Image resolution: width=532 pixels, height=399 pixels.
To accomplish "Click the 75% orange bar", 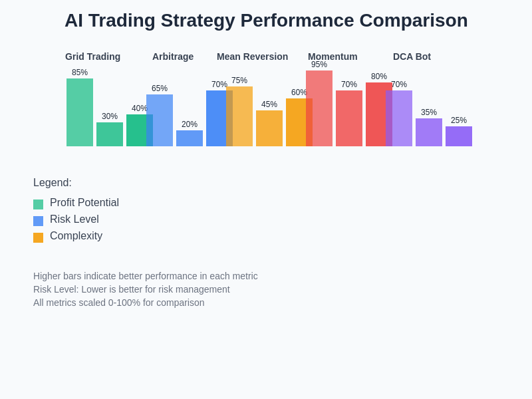I will (x=239, y=116).
